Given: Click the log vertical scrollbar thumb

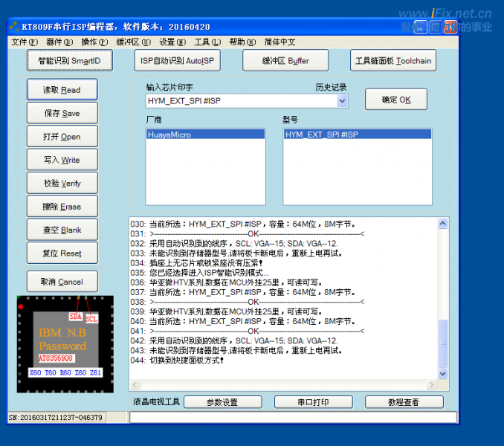Looking at the screenshot, I should point(442,343).
